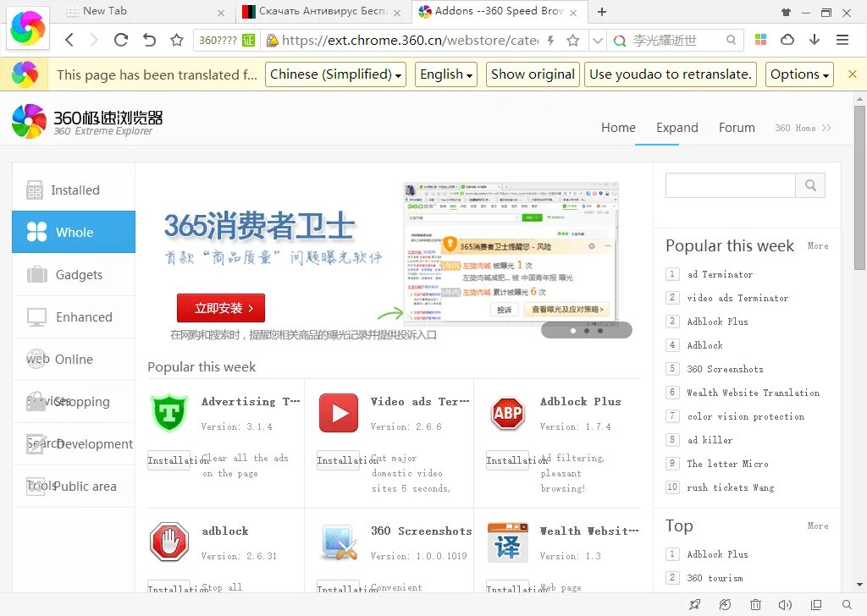Install the Advertising Terminator extension
867x616 pixels.
coord(168,460)
